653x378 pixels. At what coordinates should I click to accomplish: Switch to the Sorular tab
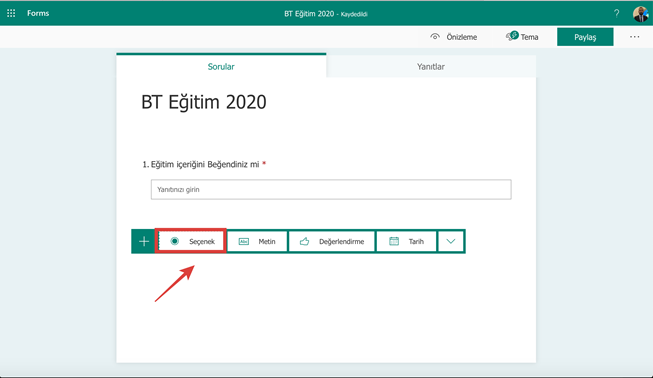[x=221, y=66]
